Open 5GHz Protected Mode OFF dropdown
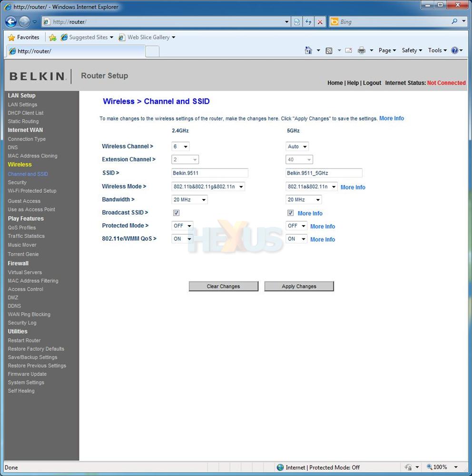The width and height of the screenshot is (472, 476). pyautogui.click(x=296, y=226)
